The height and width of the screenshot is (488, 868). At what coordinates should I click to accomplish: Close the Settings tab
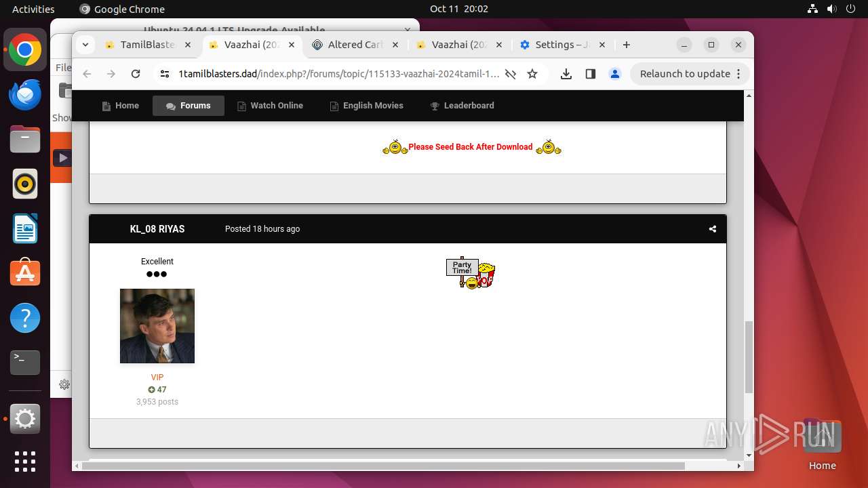[603, 45]
